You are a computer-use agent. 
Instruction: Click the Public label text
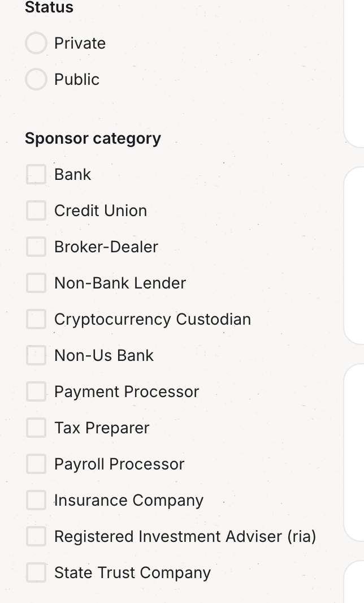coord(76,79)
